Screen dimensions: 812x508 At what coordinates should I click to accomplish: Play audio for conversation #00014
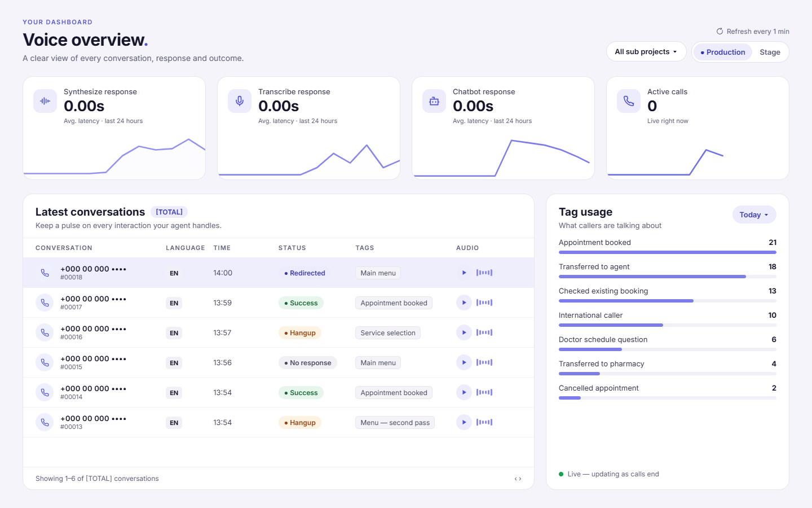(464, 392)
